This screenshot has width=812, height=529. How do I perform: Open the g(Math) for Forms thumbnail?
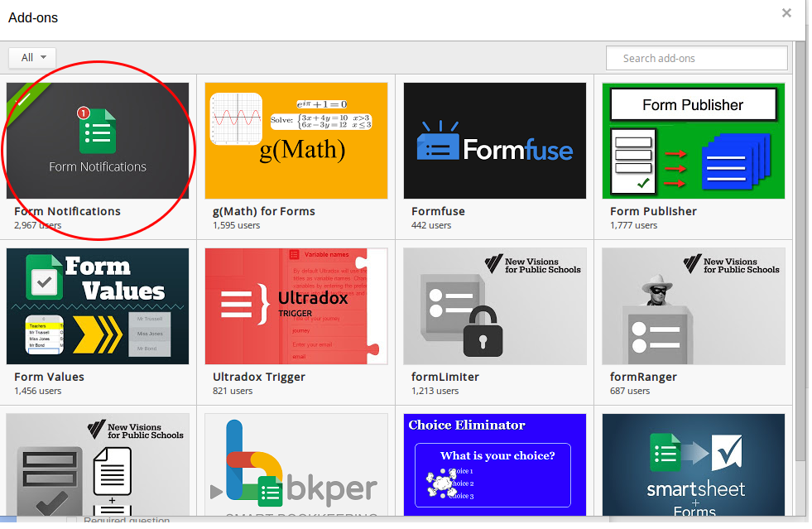tap(296, 141)
